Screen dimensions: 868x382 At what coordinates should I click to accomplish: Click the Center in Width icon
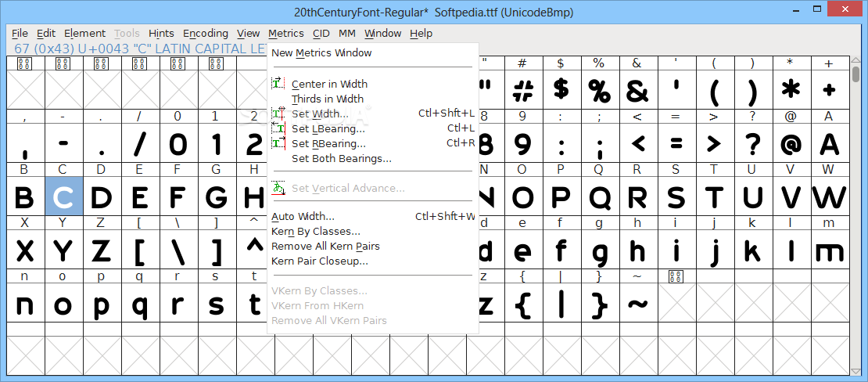tap(278, 84)
